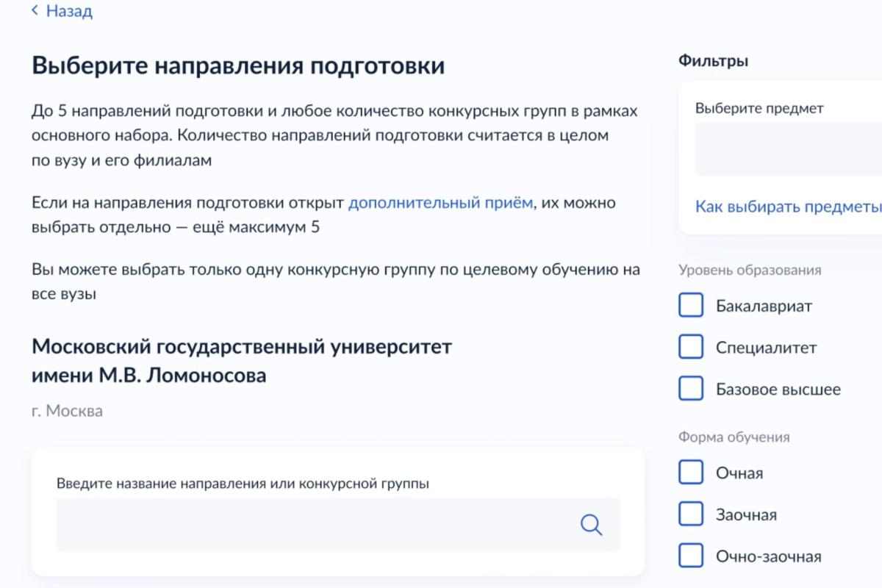Focus the направления или конкурсной группы field
The width and height of the screenshot is (882, 588).
[x=338, y=525]
